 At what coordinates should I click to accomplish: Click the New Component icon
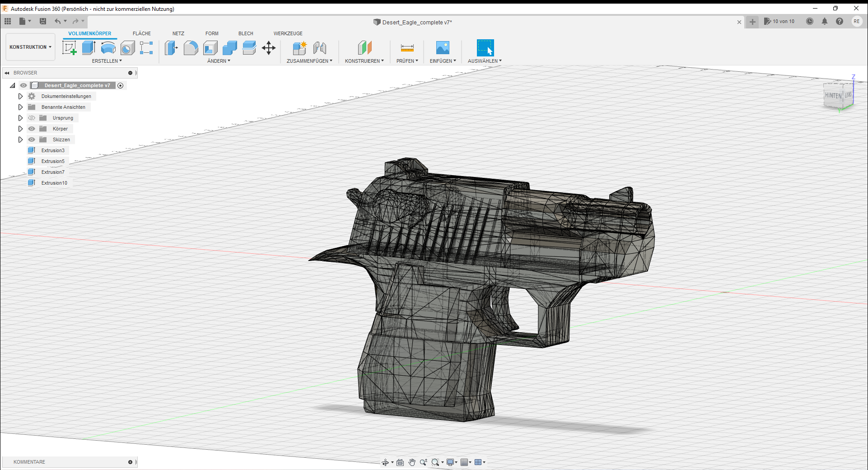299,48
